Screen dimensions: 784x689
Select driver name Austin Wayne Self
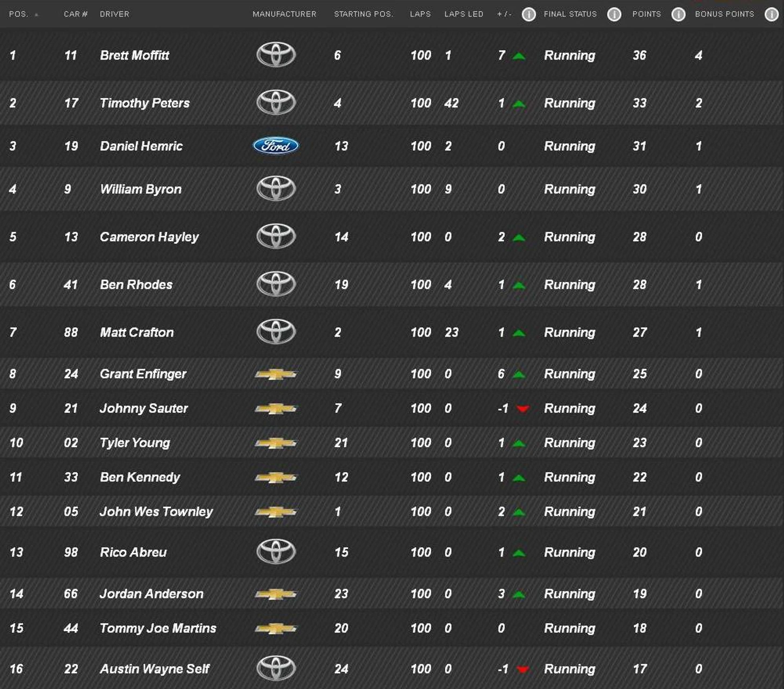pyautogui.click(x=155, y=669)
